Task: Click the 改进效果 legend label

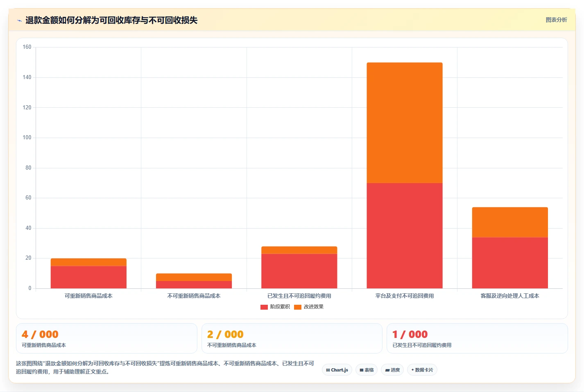Action: pyautogui.click(x=314, y=307)
